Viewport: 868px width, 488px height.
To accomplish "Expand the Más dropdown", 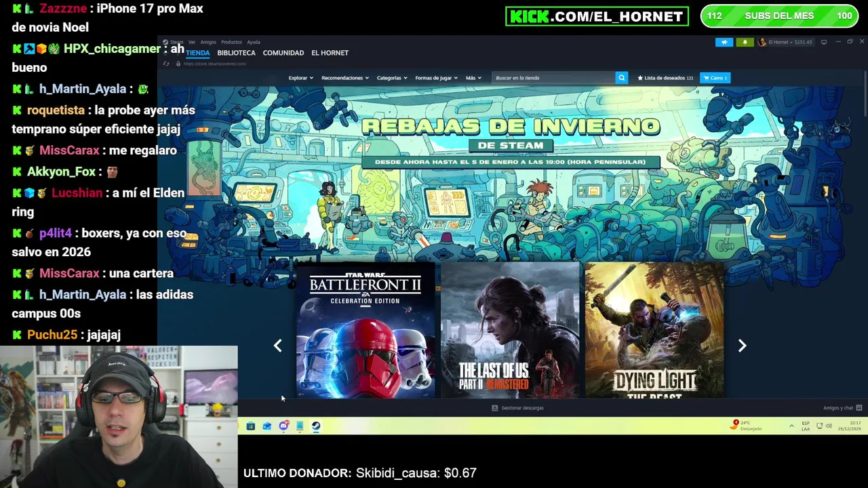I will (473, 78).
